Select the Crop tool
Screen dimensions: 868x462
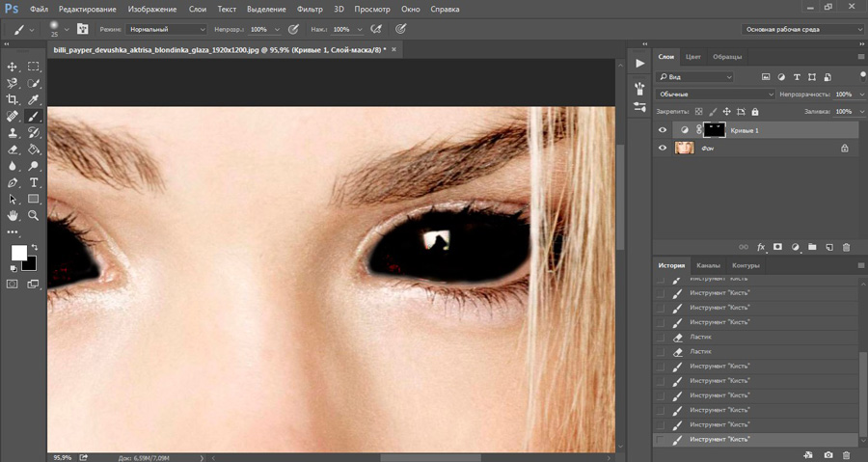point(13,99)
